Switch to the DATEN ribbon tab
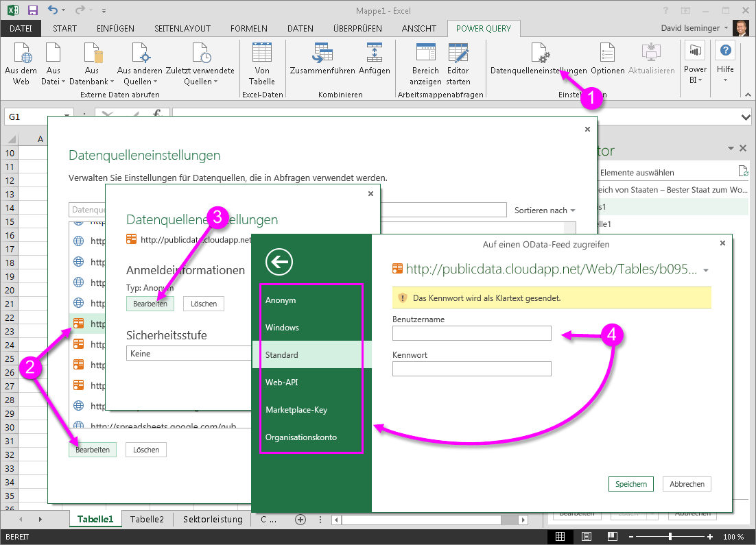 [x=300, y=28]
